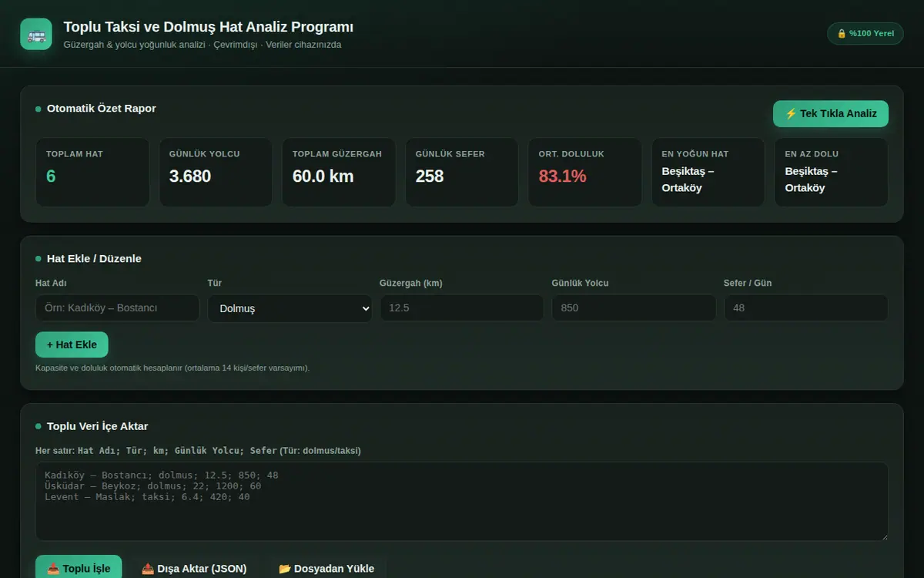
Task: Click the EN YOĞUN HAT card route name
Action: click(x=688, y=180)
